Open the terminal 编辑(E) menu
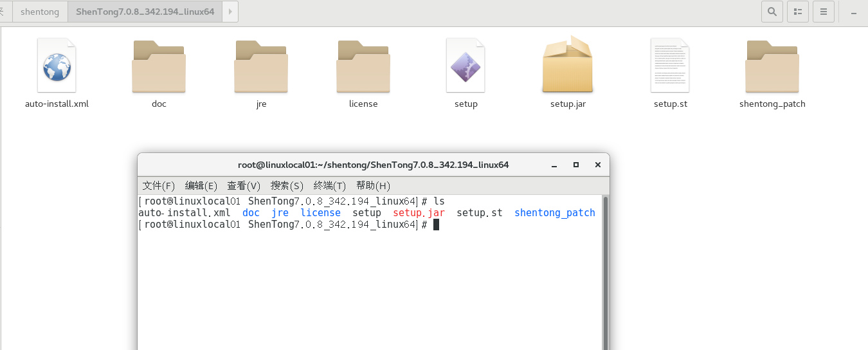 [x=201, y=185]
